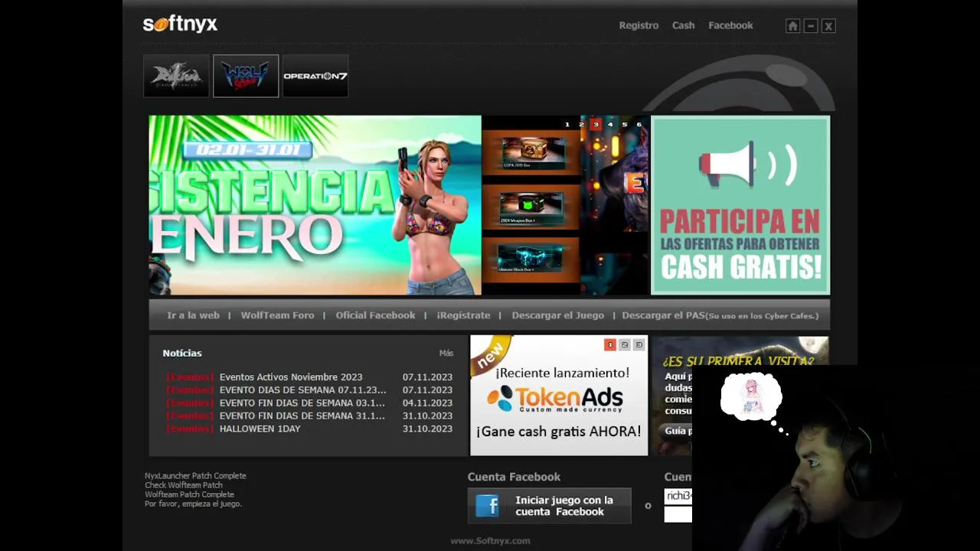Open 'EVENTO FIN DIAS DE SEMANA 03.1...' news
The height and width of the screenshot is (551, 980).
[302, 403]
